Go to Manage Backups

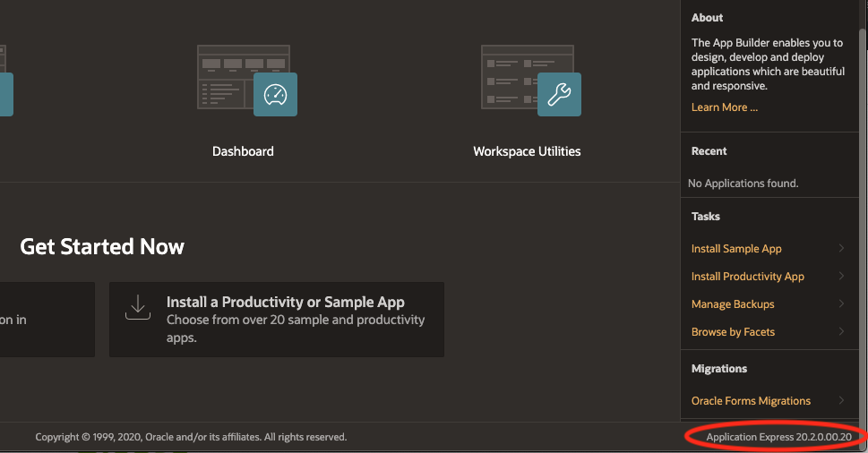click(x=732, y=304)
